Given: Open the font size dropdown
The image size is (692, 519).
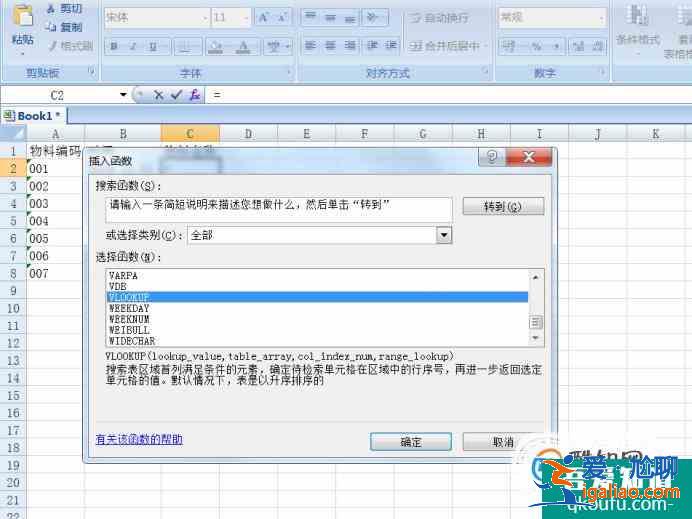Looking at the screenshot, I should pyautogui.click(x=245, y=18).
